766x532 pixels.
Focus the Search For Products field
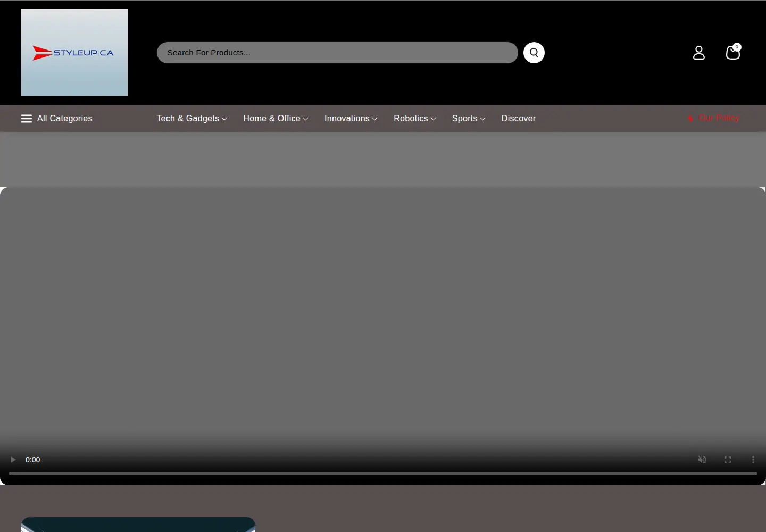point(337,53)
